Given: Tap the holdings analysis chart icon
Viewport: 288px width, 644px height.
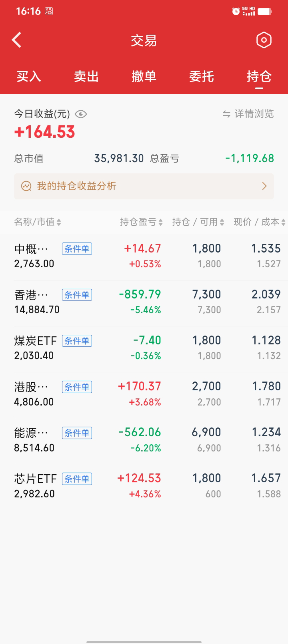Looking at the screenshot, I should point(26,186).
